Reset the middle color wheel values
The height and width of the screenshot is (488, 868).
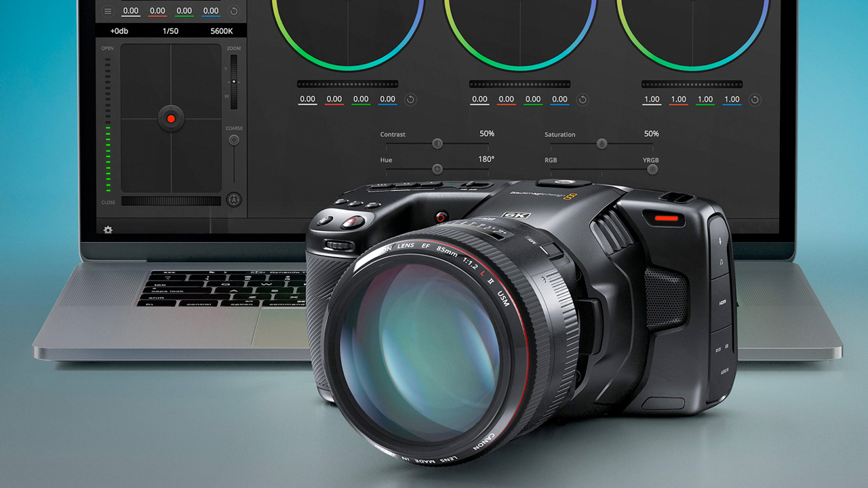[583, 100]
